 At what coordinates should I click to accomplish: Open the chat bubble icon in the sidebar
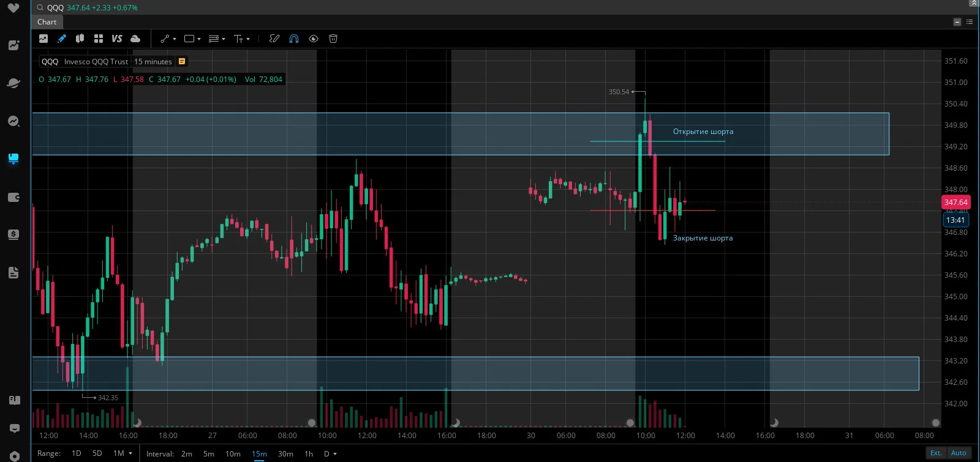tap(15, 428)
